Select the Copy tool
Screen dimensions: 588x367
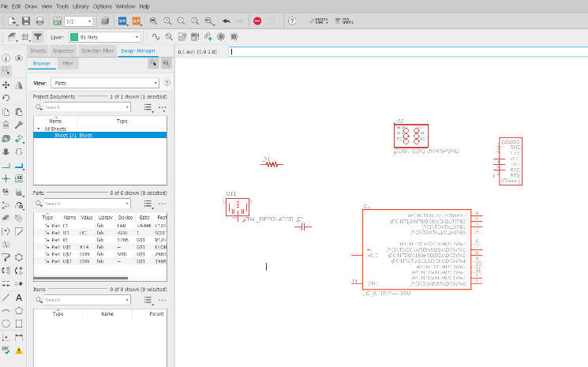click(x=6, y=112)
